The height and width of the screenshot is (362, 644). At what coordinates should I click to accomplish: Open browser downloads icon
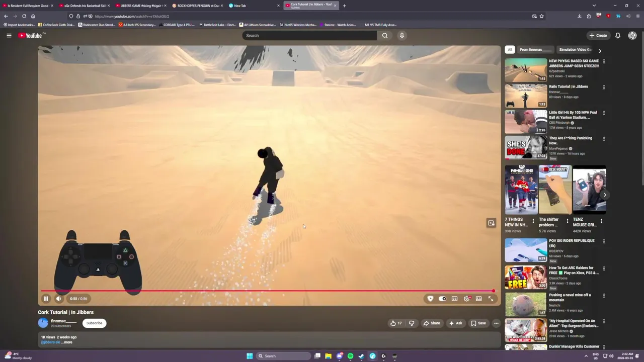click(x=580, y=16)
